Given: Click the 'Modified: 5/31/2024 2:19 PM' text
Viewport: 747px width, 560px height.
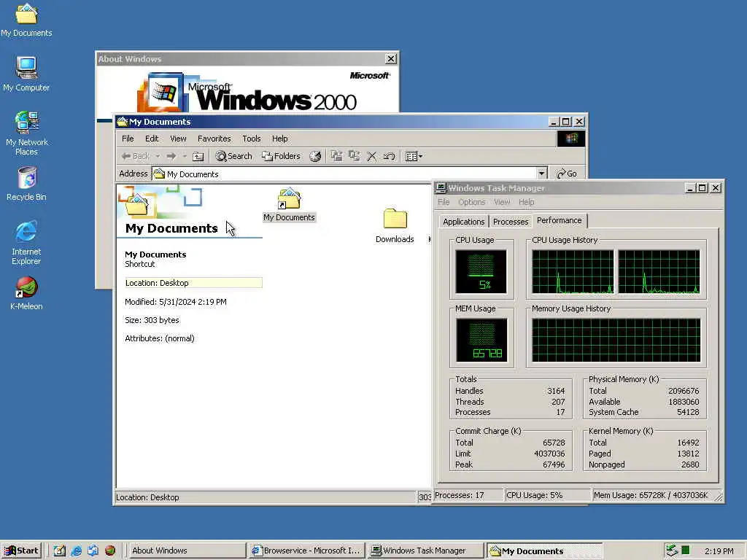Looking at the screenshot, I should click(176, 302).
